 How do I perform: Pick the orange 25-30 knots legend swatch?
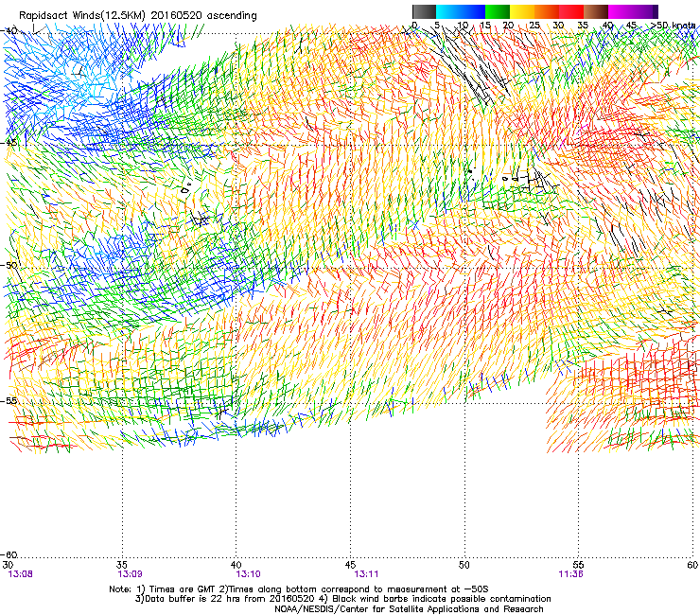pyautogui.click(x=547, y=11)
